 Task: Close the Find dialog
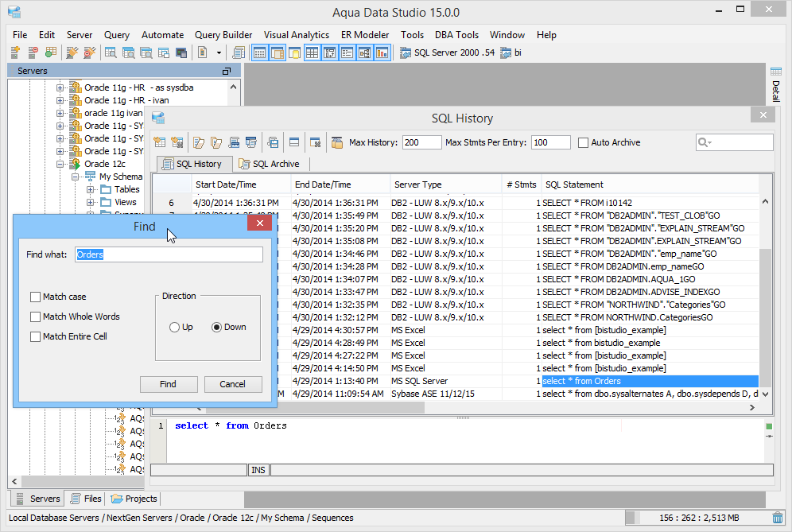coord(259,223)
